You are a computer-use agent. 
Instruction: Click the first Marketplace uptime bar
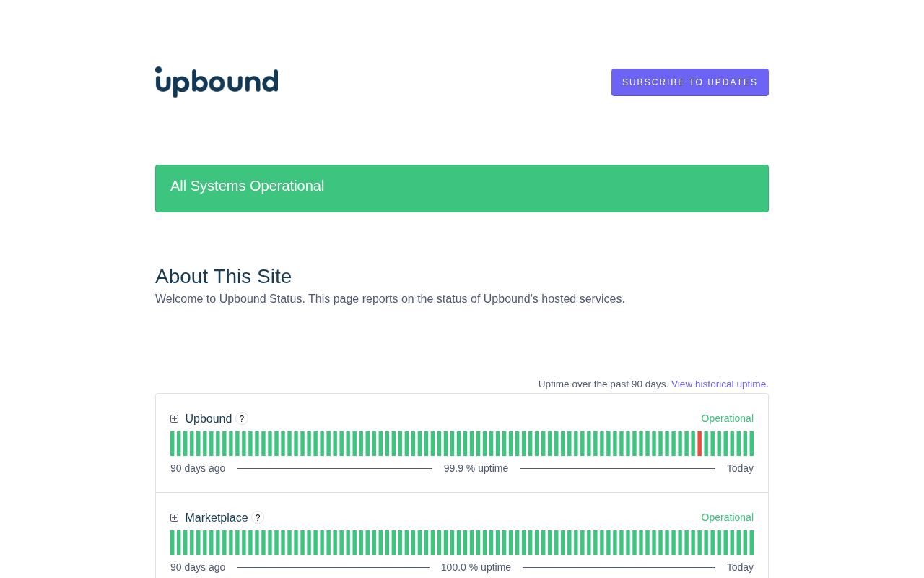173,543
